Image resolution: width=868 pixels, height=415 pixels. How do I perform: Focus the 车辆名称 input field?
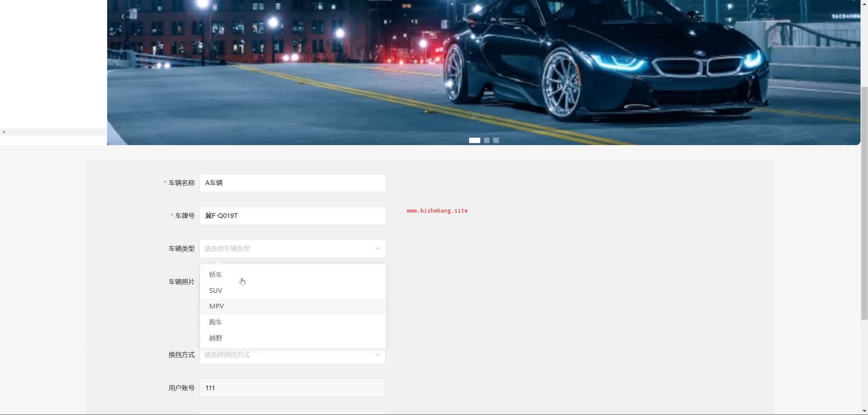[x=292, y=183]
